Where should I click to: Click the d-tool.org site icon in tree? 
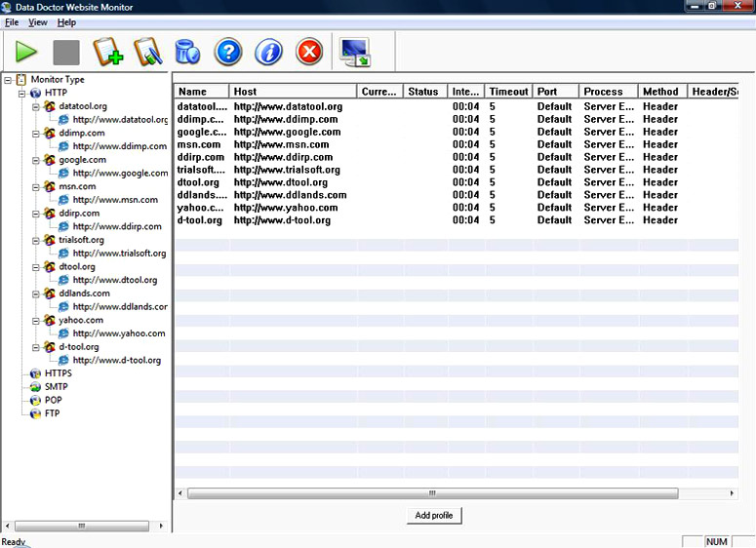coord(50,347)
